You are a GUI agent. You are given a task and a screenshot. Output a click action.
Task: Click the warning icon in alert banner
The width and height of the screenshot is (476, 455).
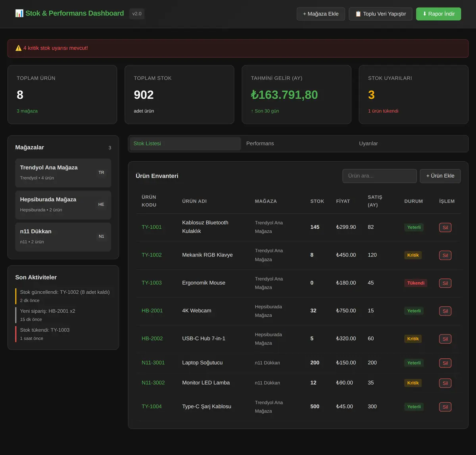coord(19,48)
